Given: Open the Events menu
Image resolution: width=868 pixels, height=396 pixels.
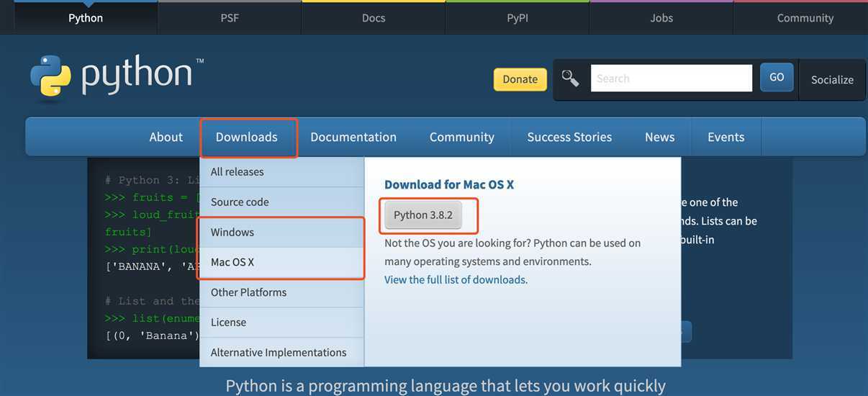Looking at the screenshot, I should 726,137.
